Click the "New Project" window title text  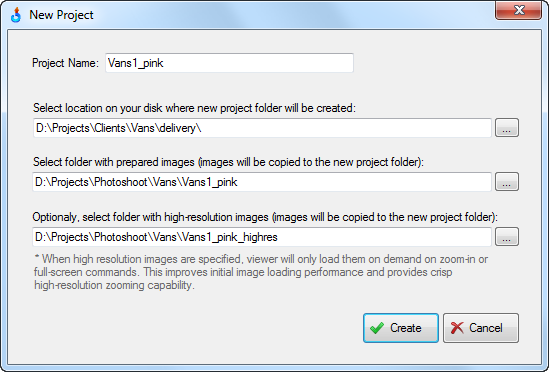(61, 15)
